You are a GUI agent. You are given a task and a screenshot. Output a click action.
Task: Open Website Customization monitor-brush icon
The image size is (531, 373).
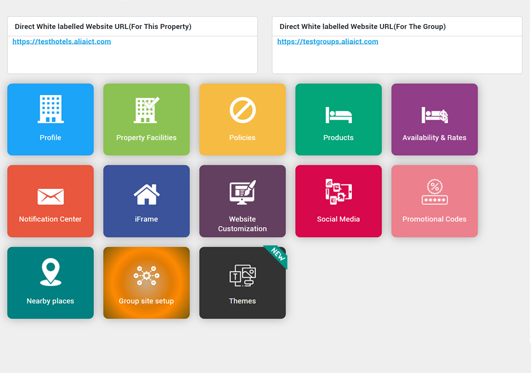[242, 192]
